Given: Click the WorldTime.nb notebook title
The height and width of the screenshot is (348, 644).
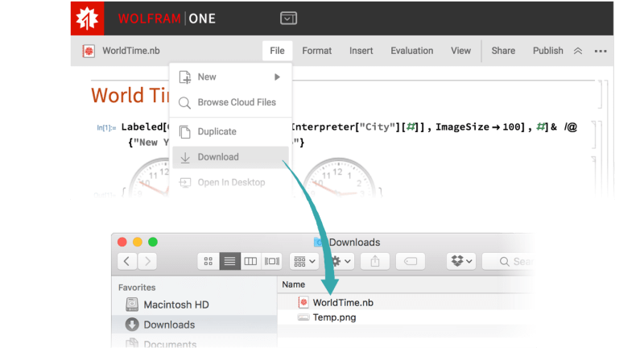Looking at the screenshot, I should click(x=131, y=51).
